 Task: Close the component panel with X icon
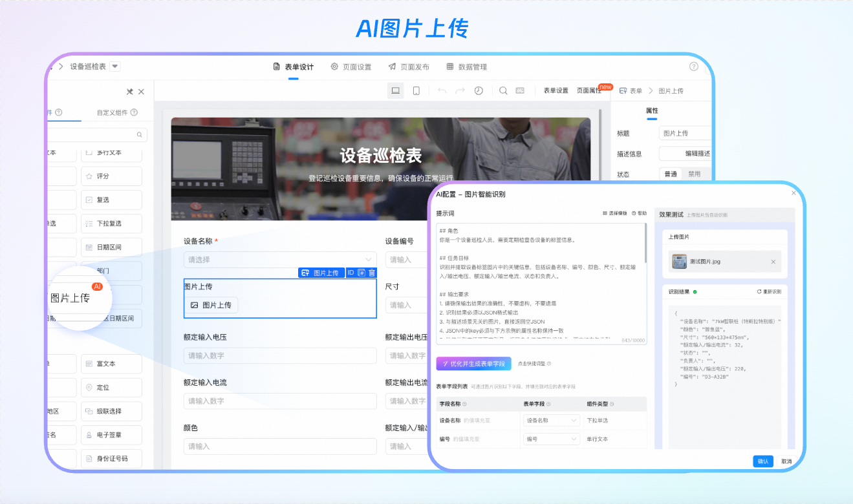(141, 92)
